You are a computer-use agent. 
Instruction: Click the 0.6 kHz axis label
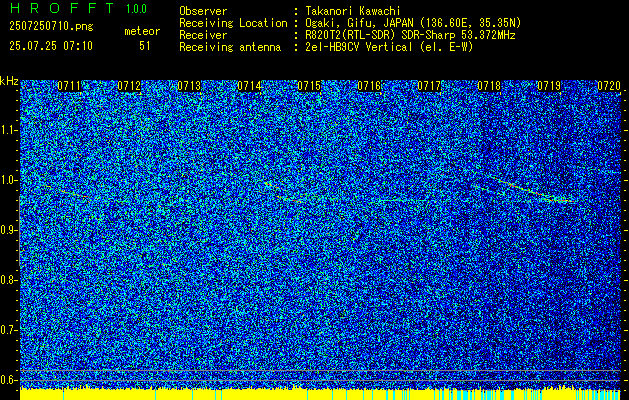pos(9,380)
